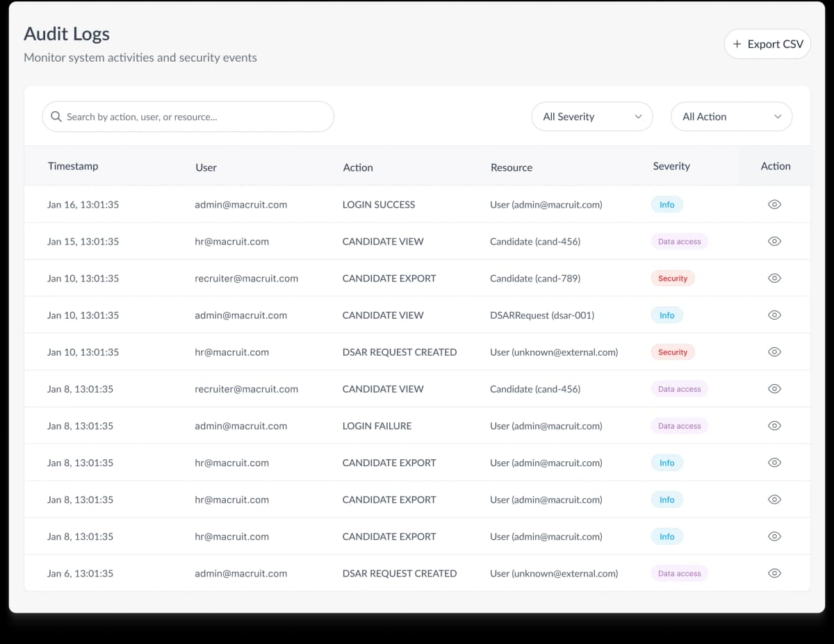
Task: Click inside the search input field
Action: pos(188,116)
